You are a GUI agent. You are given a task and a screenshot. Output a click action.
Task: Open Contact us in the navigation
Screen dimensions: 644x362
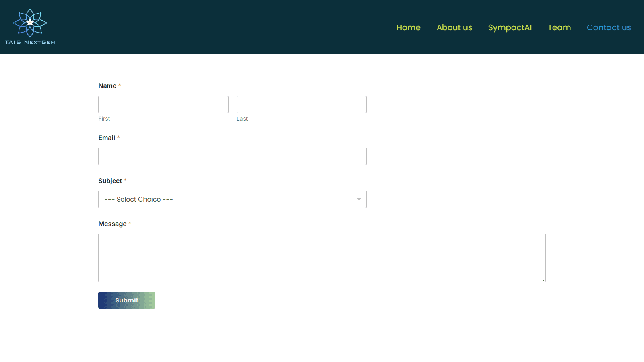click(x=609, y=27)
